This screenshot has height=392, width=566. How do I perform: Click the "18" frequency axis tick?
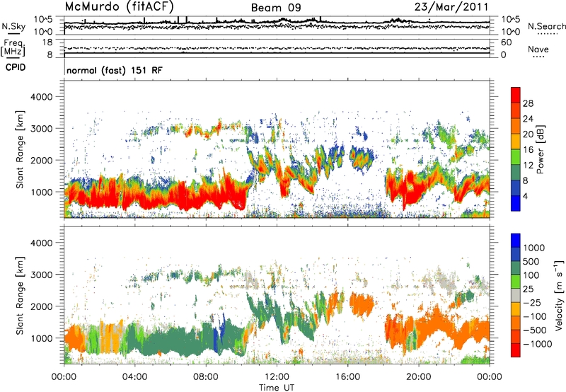tap(47, 42)
